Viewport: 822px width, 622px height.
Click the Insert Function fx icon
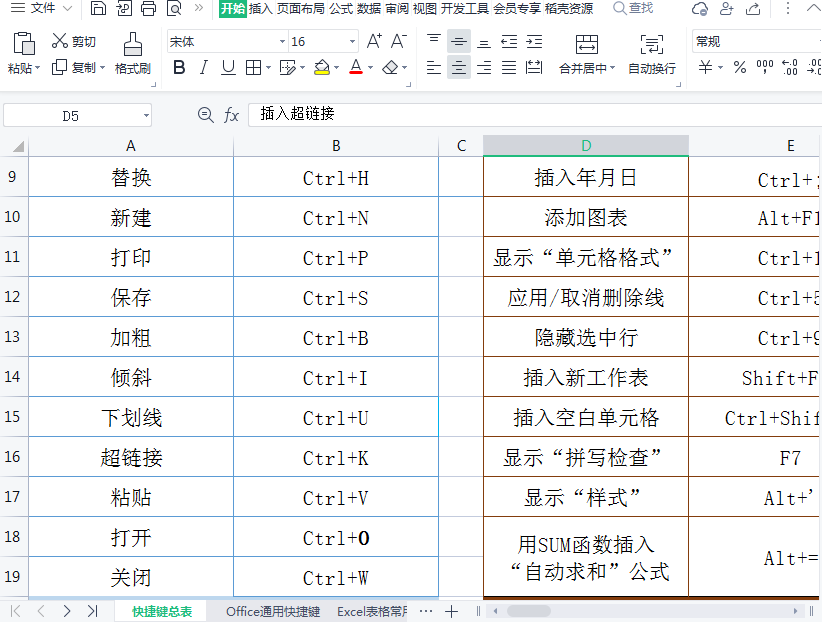(x=231, y=115)
